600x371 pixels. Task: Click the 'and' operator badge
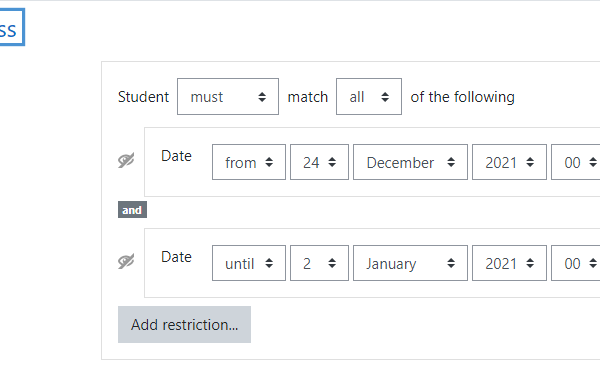click(x=132, y=210)
